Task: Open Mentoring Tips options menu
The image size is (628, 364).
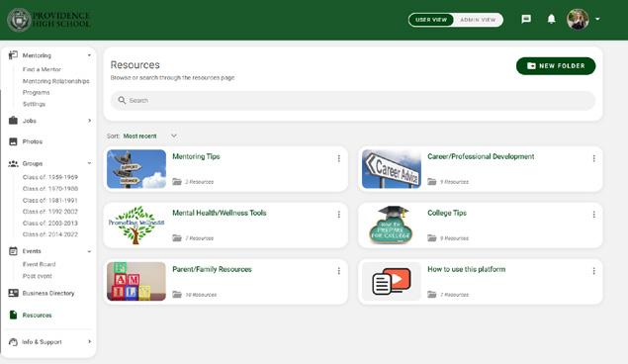Action: [339, 158]
